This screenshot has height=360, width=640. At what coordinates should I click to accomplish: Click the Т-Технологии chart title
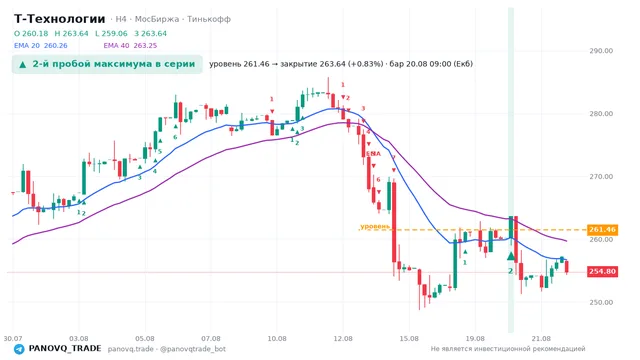[x=60, y=19]
